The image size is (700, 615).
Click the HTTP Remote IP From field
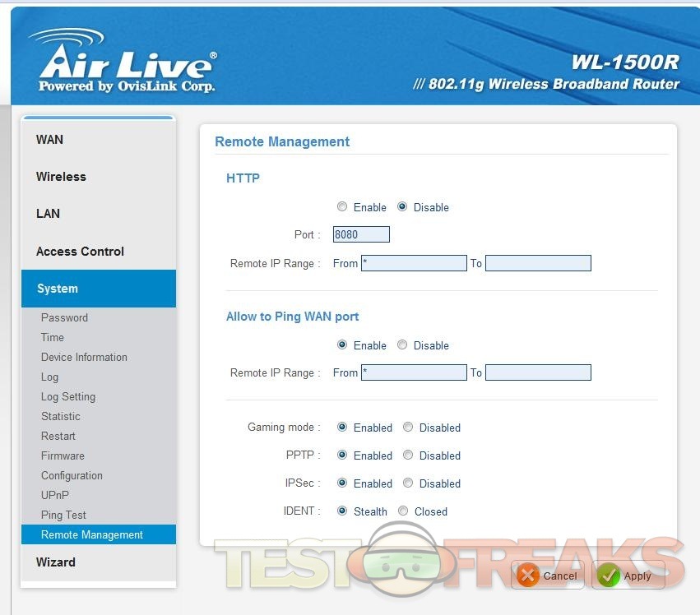(414, 263)
